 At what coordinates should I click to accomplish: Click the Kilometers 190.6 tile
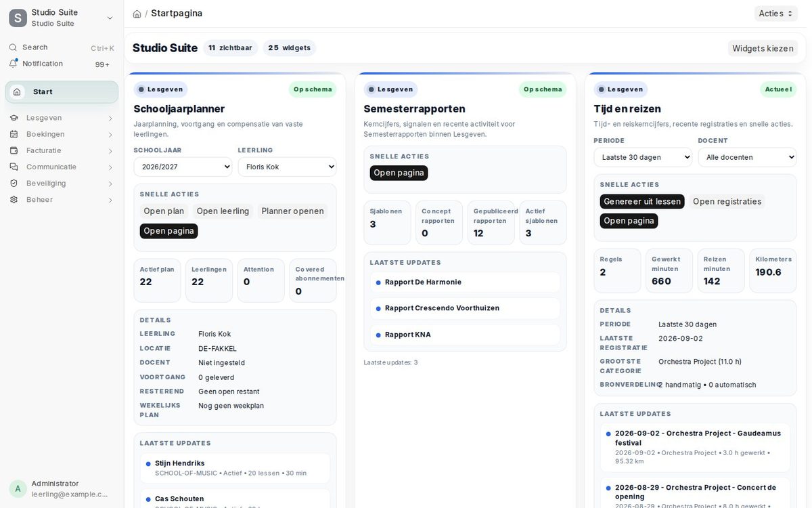[x=773, y=271]
